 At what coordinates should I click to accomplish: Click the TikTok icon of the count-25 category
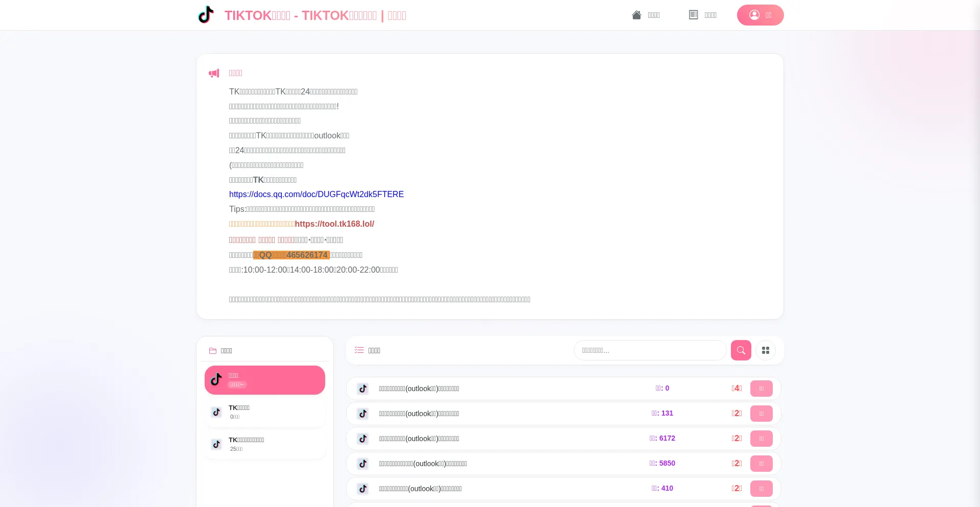pyautogui.click(x=216, y=444)
